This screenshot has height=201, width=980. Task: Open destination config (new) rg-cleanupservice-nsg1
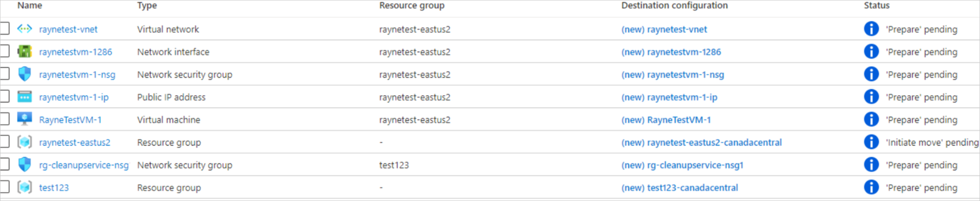pos(682,165)
